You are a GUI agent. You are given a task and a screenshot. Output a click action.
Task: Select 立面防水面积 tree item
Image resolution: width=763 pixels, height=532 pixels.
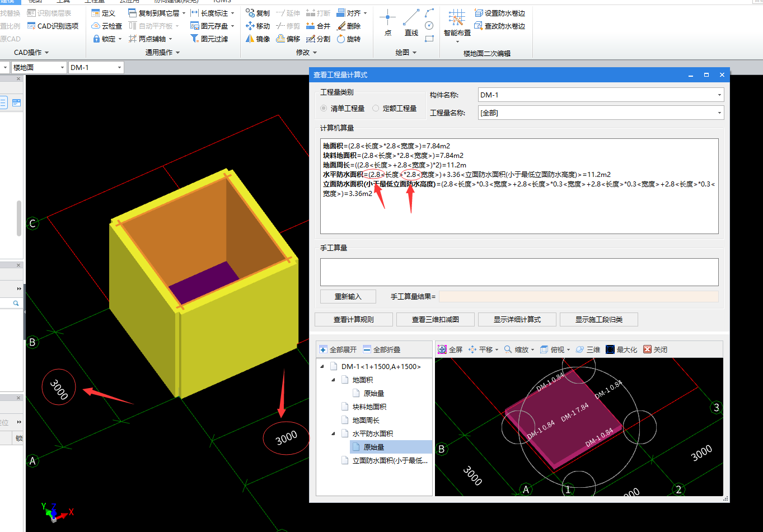pos(385,460)
